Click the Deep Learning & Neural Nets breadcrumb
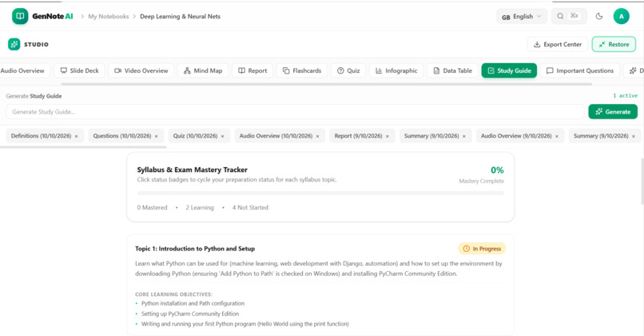This screenshot has width=644, height=336. (180, 17)
